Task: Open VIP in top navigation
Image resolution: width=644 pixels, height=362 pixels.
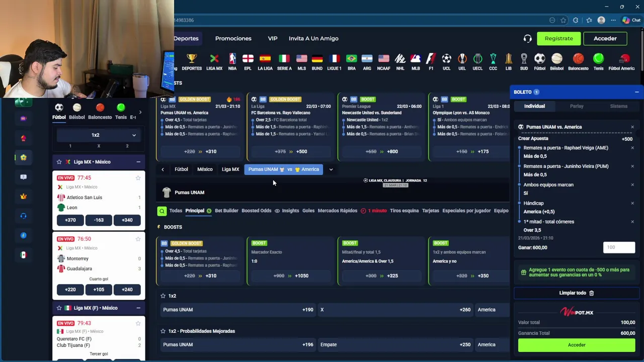Action: coord(272,39)
